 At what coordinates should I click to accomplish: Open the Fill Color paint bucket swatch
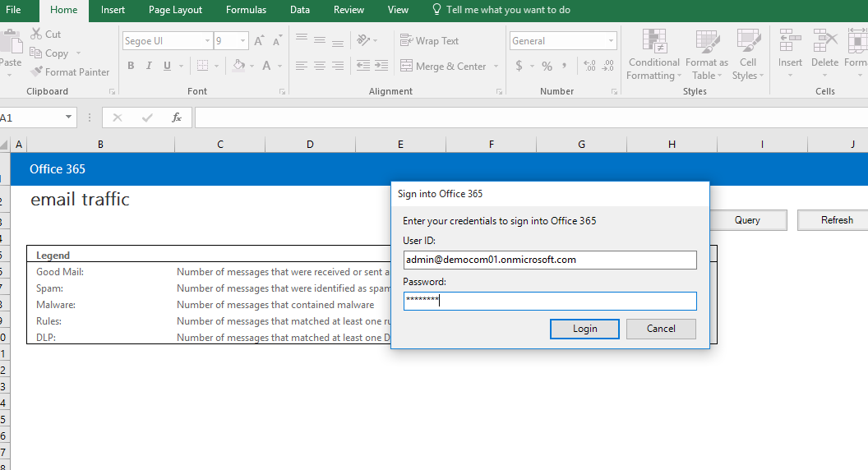tap(238, 67)
